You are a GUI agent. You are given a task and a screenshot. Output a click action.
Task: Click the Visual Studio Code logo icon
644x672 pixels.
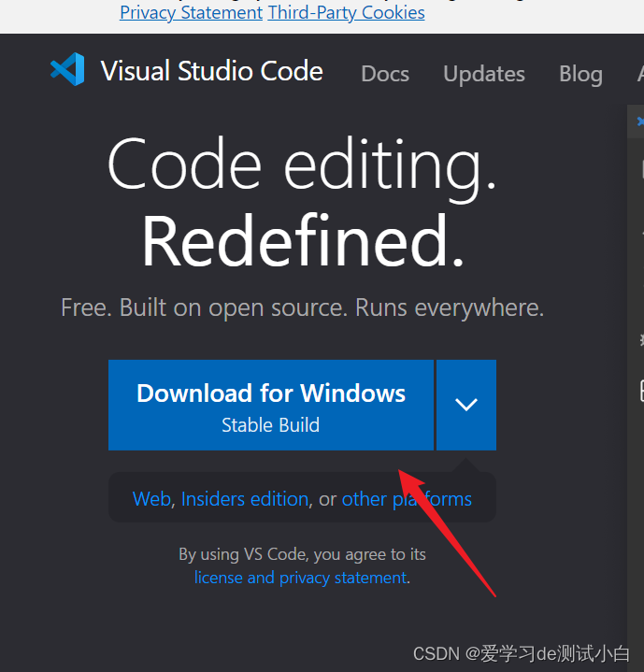[67, 69]
